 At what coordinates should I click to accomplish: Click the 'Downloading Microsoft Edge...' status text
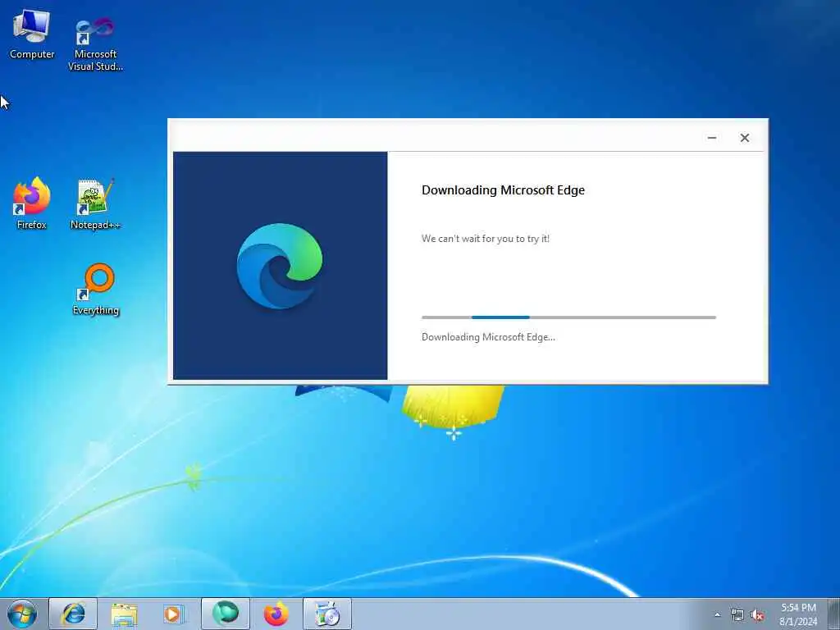point(488,337)
